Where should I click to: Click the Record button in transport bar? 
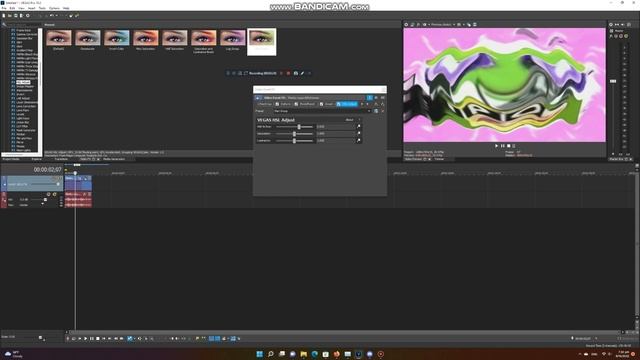[x=68, y=338]
